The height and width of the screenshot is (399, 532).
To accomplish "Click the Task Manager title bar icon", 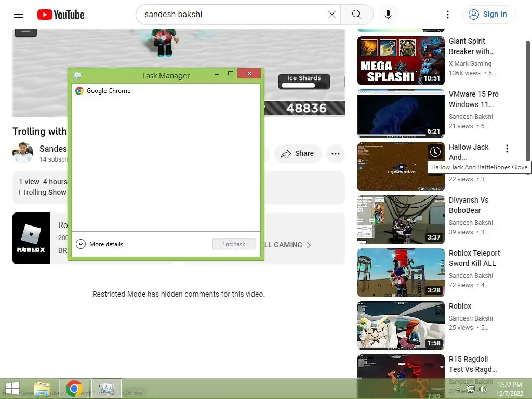I will (x=77, y=75).
